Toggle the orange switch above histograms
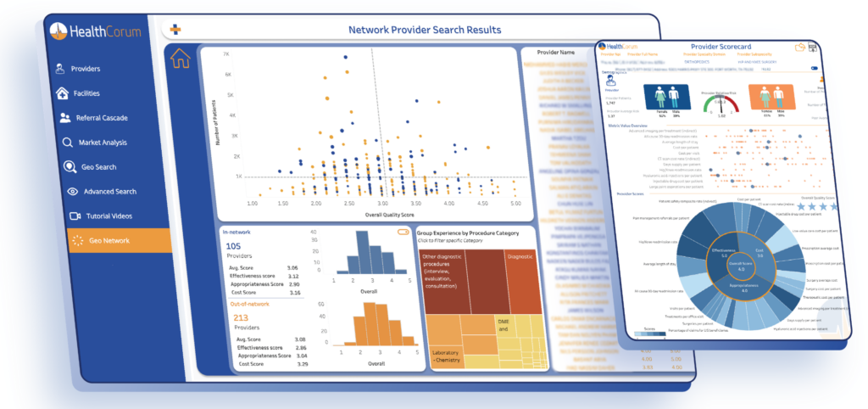 pyautogui.click(x=403, y=232)
